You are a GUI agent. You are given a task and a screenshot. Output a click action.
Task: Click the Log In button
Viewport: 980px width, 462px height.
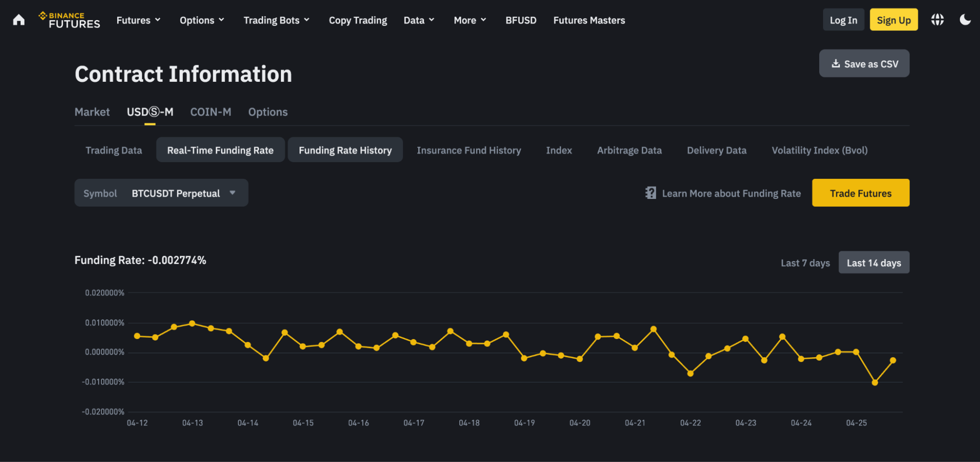click(843, 20)
